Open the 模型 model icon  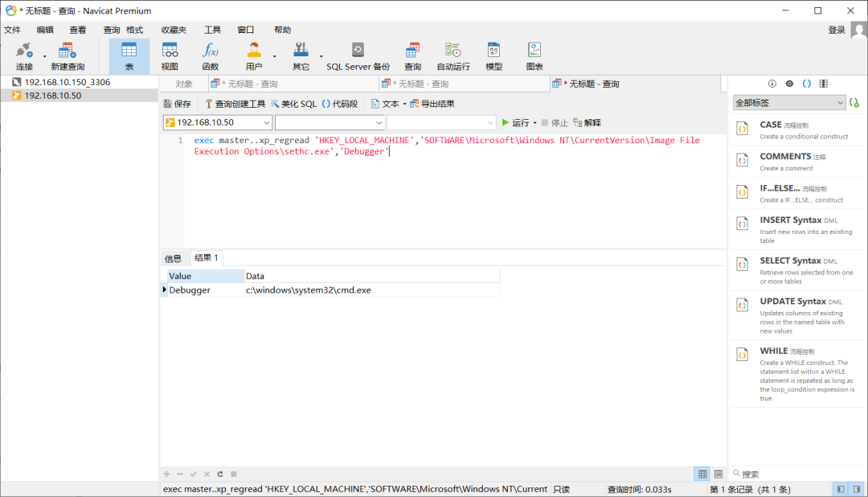(493, 56)
